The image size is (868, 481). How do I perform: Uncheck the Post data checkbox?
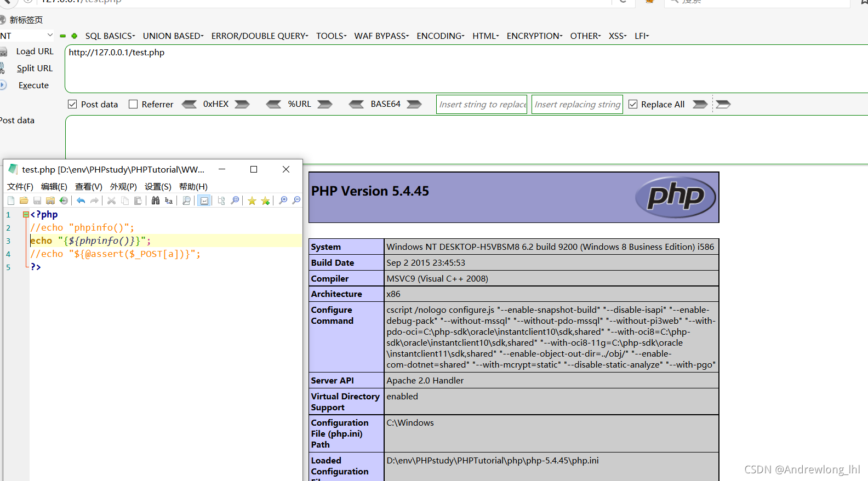[72, 104]
